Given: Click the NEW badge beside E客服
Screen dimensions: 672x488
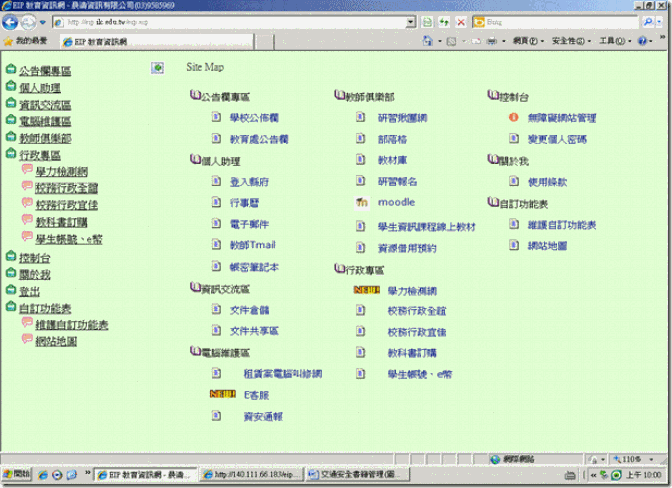Looking at the screenshot, I should [x=222, y=394].
